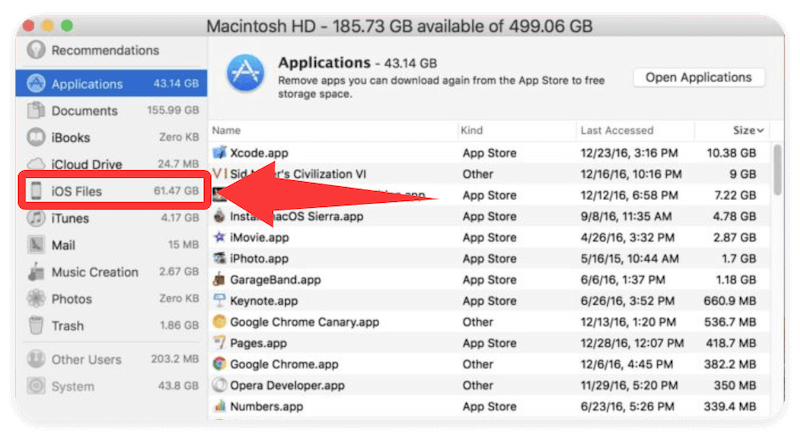
Task: Click the Civilization VI icon
Action: tap(219, 174)
